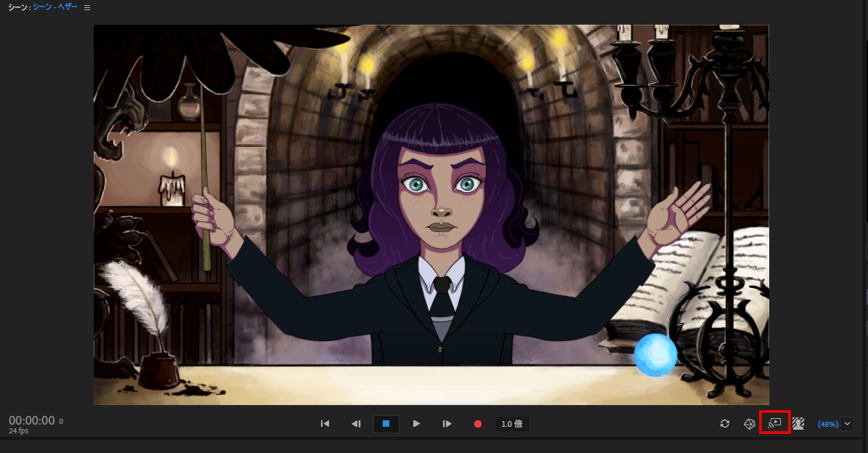Image resolution: width=868 pixels, height=453 pixels.
Task: Refresh the scene preview
Action: pos(724,423)
